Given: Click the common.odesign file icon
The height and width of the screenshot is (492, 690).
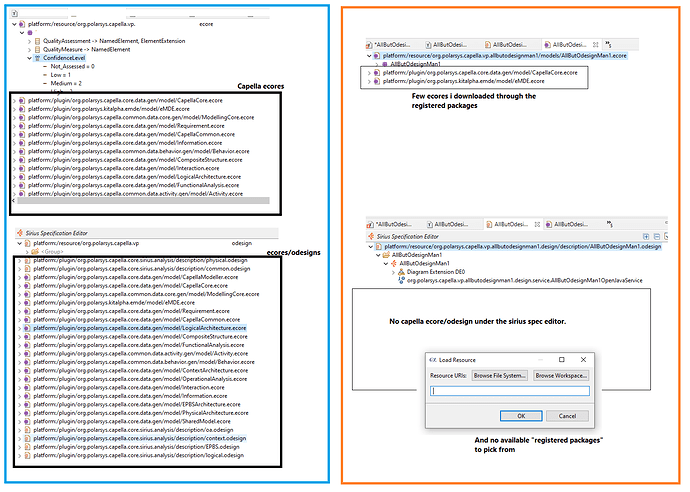Looking at the screenshot, I should click(x=27, y=269).
